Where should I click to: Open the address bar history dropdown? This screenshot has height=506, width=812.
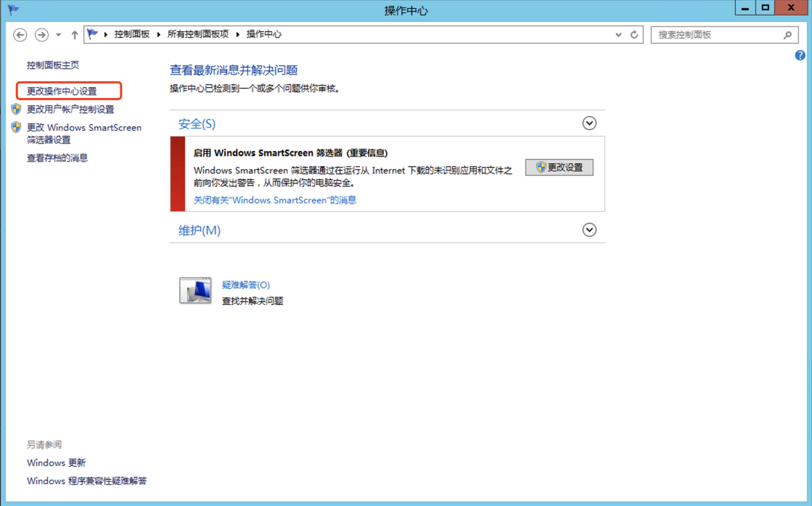(x=618, y=35)
